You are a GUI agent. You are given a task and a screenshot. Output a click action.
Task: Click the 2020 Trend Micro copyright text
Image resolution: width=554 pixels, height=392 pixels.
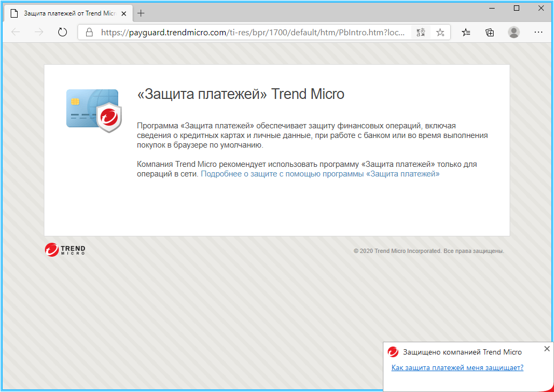tap(428, 251)
